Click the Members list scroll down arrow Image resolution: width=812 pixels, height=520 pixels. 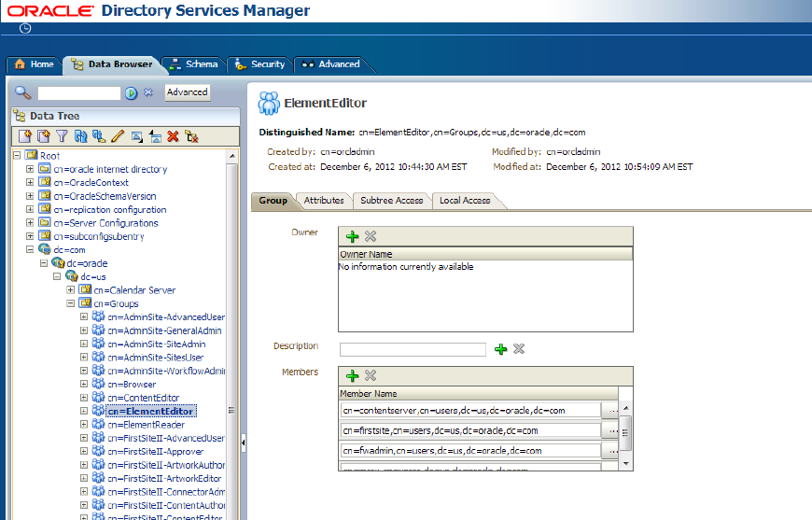[625, 464]
